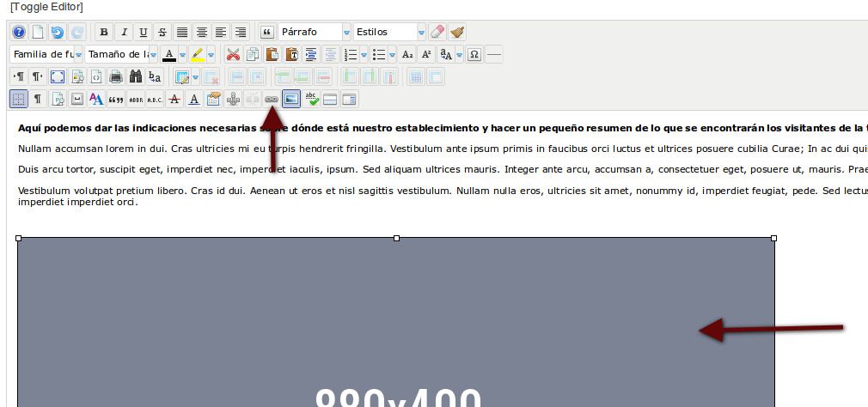The height and width of the screenshot is (407, 868).
Task: Toggle underline formatting
Action: coord(143,32)
